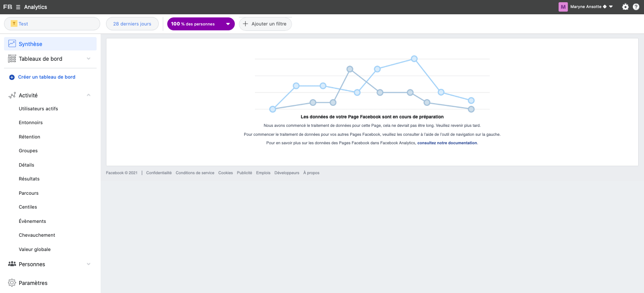Open the Rétention page
The height and width of the screenshot is (293, 644).
[29, 137]
